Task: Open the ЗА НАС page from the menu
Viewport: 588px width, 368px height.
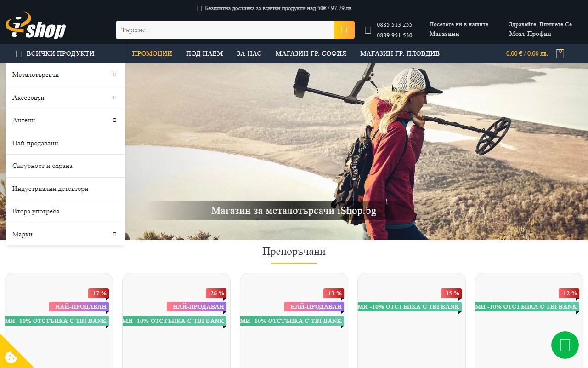Action: click(249, 53)
